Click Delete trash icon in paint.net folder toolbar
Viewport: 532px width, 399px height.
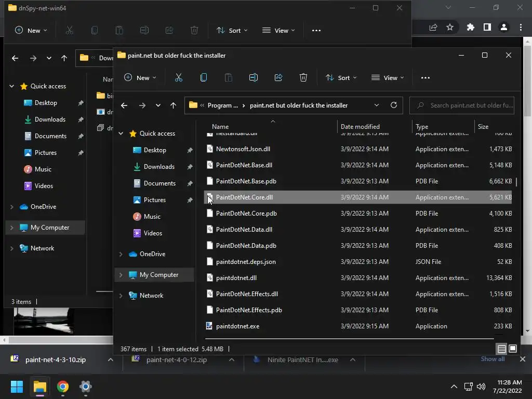[303, 78]
